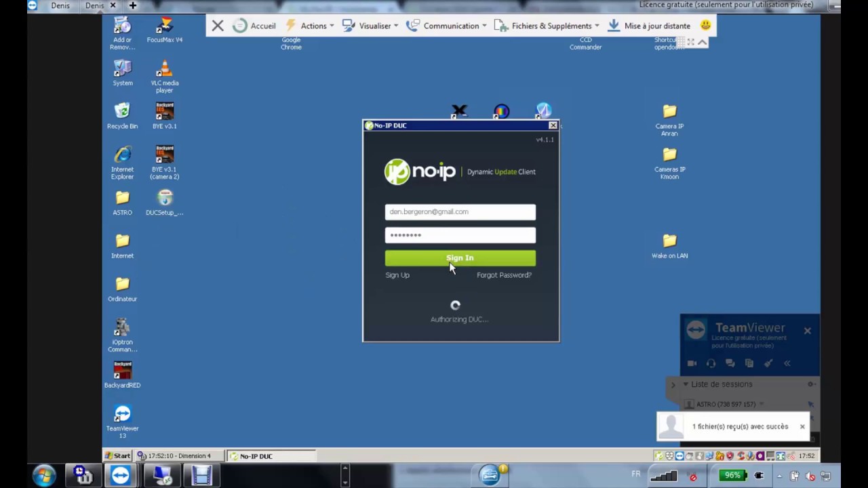Screen dimensions: 868x488
Task: Click Accueil in the TeamViewer toolbar
Action: (x=254, y=26)
